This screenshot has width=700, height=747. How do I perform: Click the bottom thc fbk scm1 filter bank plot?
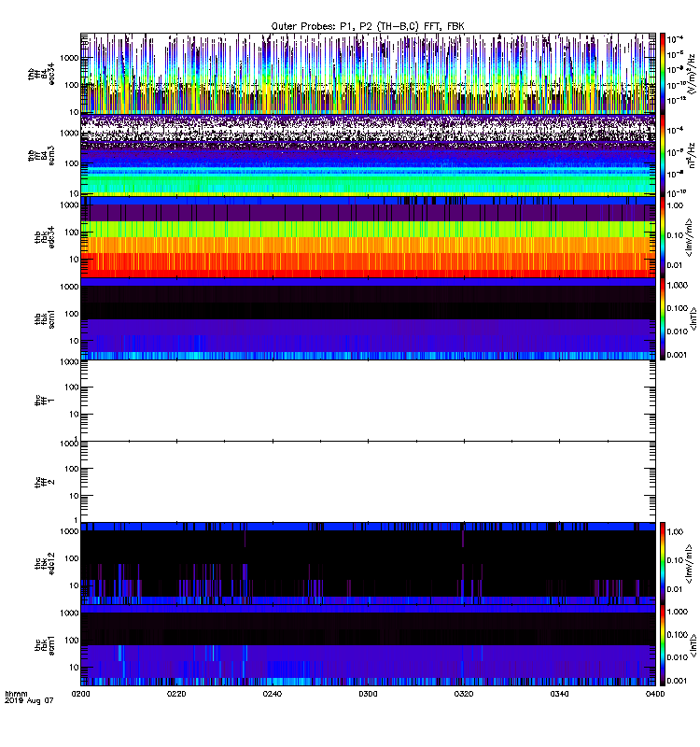pyautogui.click(x=368, y=645)
